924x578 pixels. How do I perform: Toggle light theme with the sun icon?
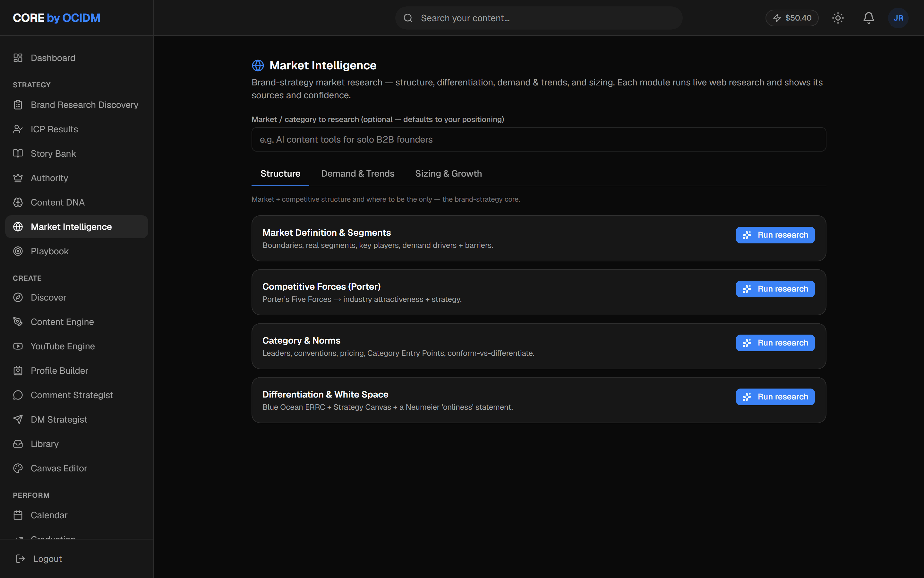[x=838, y=18]
